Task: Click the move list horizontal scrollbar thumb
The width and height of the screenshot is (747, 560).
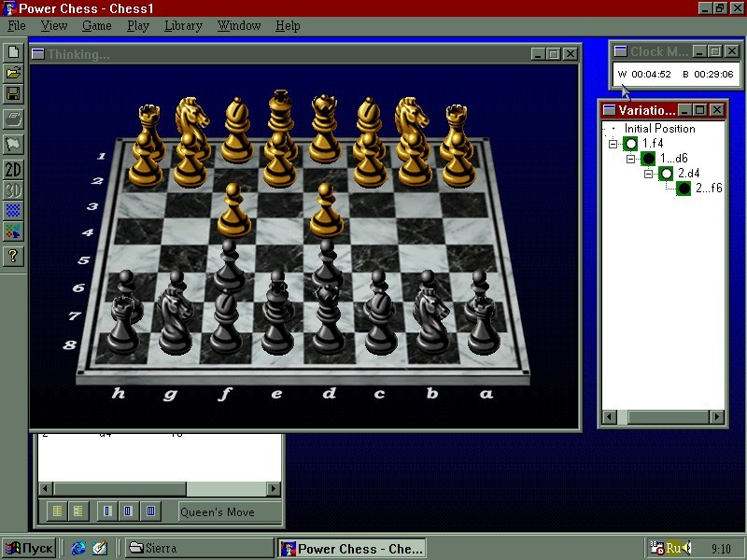Action: (x=120, y=488)
